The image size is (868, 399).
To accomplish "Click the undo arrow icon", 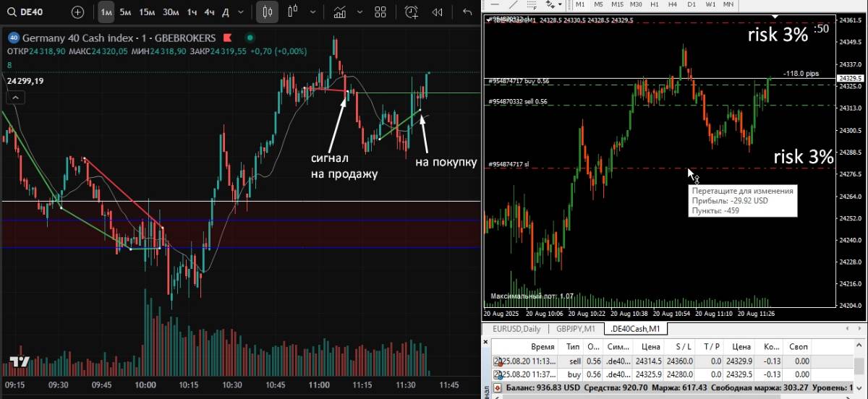I will pos(467,12).
